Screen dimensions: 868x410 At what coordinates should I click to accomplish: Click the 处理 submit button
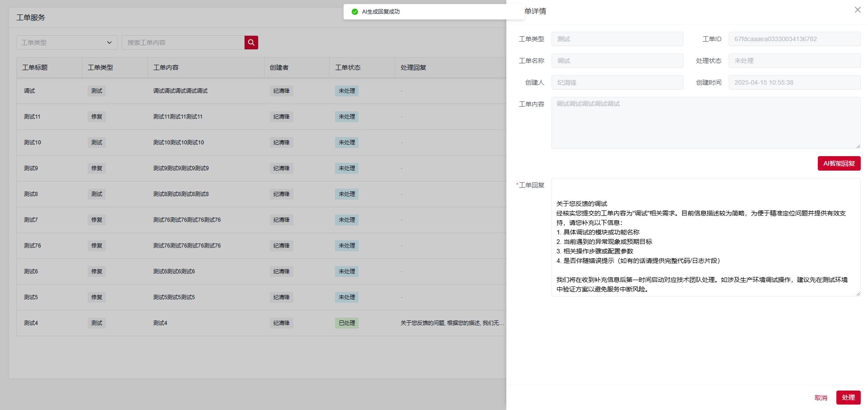pyautogui.click(x=848, y=397)
